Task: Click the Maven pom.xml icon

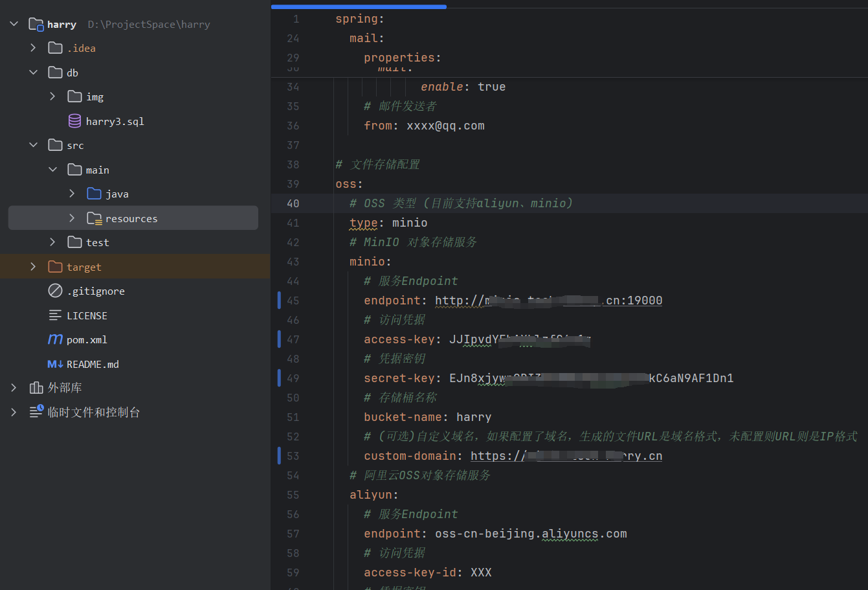Action: 56,339
